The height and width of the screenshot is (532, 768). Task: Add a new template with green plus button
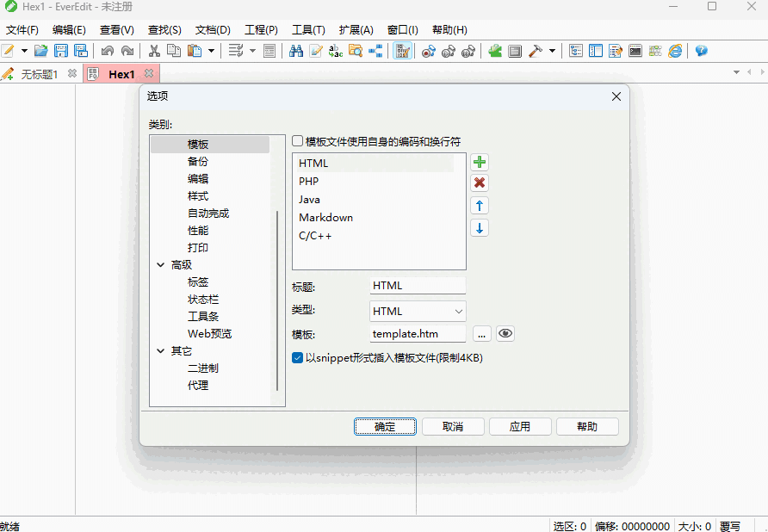pos(480,162)
